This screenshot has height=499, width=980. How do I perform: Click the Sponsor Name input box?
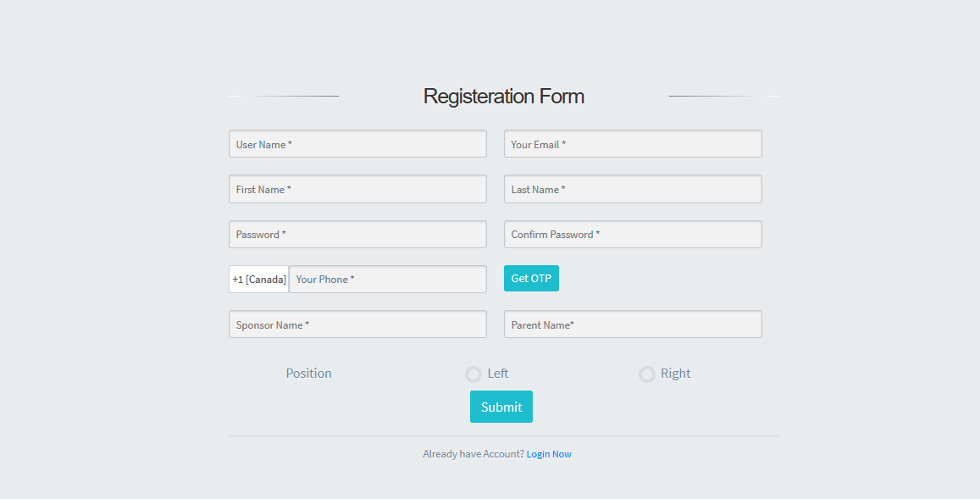357,324
